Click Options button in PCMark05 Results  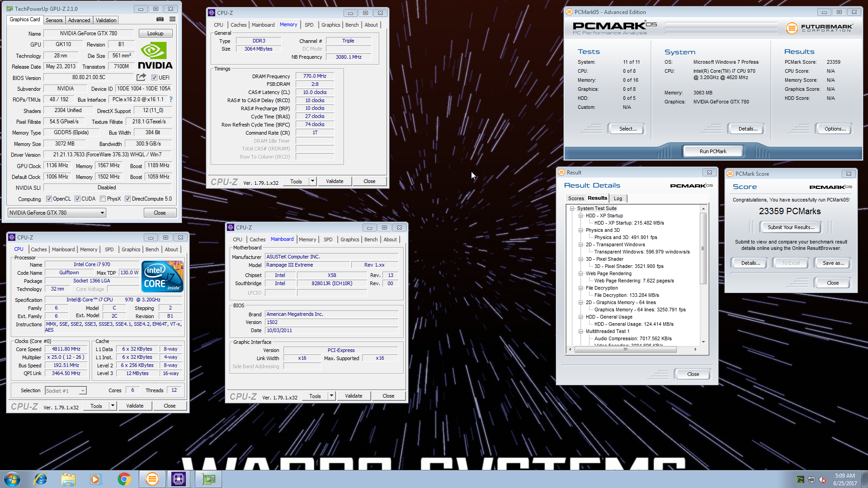835,129
